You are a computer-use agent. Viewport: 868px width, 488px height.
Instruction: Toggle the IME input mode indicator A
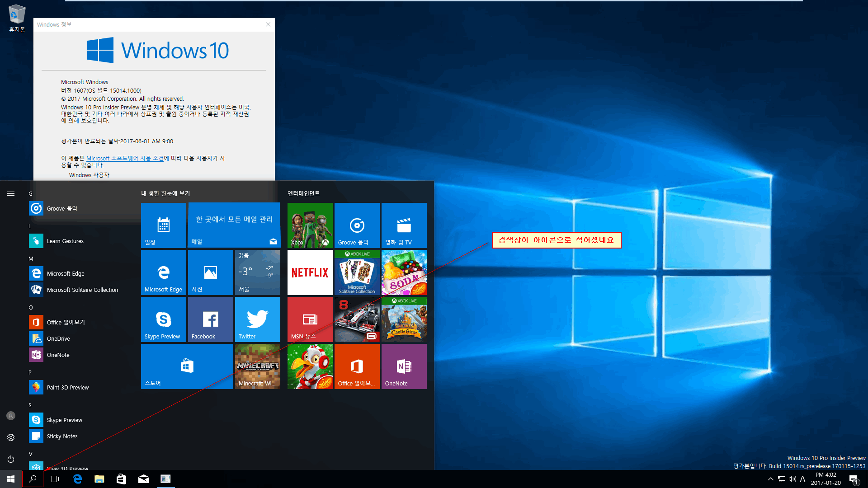[x=803, y=479]
